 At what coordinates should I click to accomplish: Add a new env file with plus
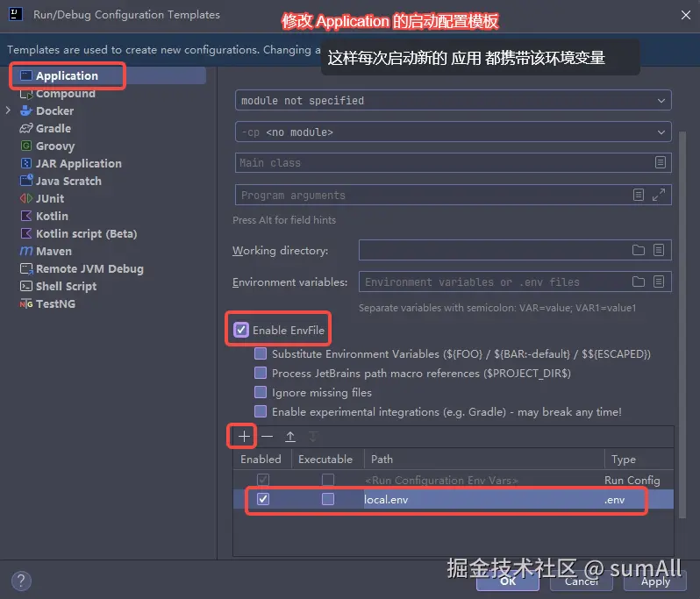244,436
